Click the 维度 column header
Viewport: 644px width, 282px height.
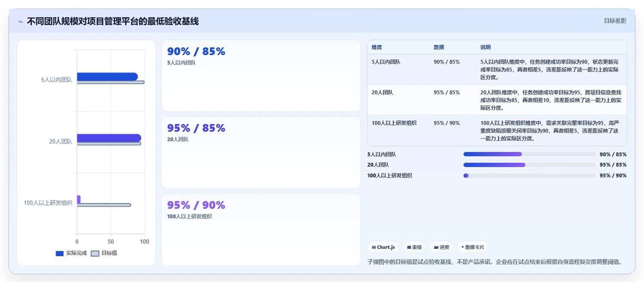tap(377, 47)
